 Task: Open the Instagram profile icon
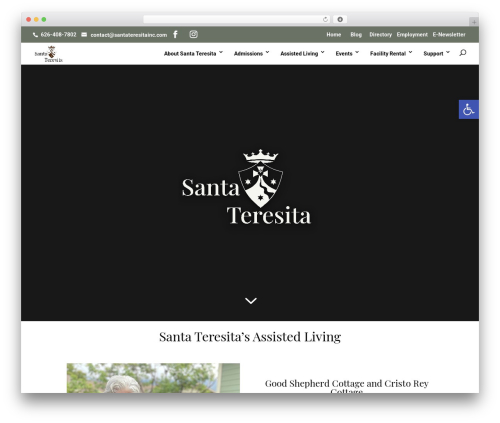click(x=193, y=34)
